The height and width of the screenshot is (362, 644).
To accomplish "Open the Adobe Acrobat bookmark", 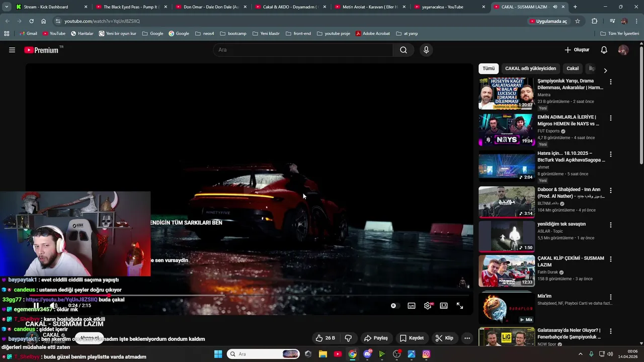I will pyautogui.click(x=373, y=34).
